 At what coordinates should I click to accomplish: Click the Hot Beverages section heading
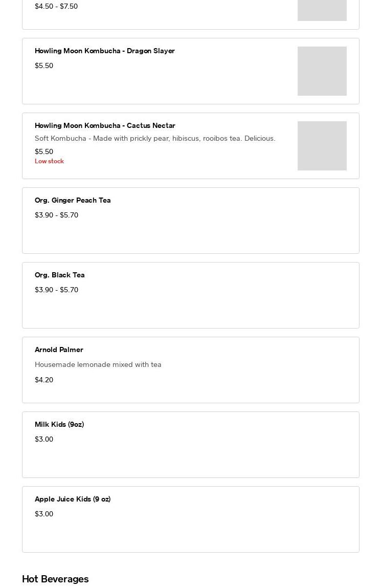(x=55, y=579)
